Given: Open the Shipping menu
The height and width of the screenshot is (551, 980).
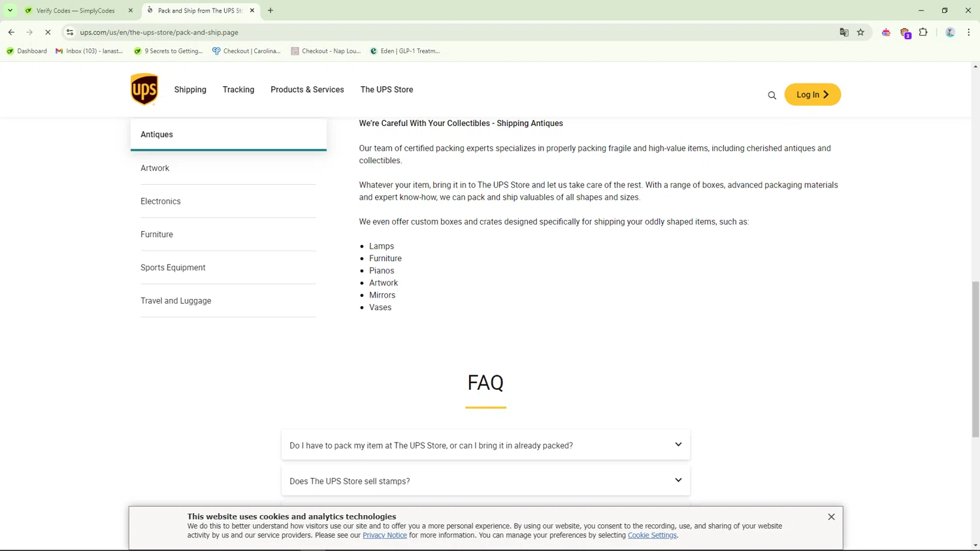Looking at the screenshot, I should coord(190,89).
